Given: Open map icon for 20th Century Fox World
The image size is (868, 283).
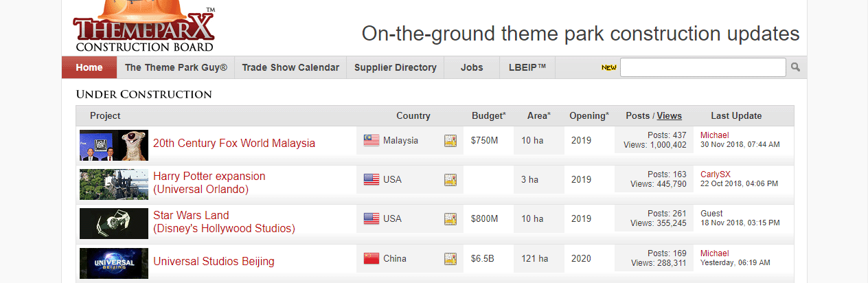Looking at the screenshot, I should (450, 141).
